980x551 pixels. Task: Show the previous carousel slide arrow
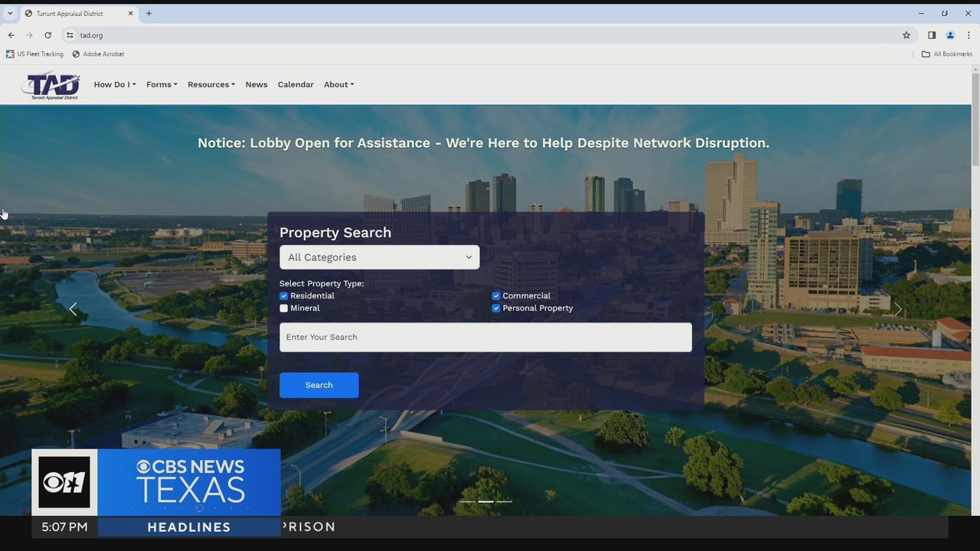pos(73,310)
